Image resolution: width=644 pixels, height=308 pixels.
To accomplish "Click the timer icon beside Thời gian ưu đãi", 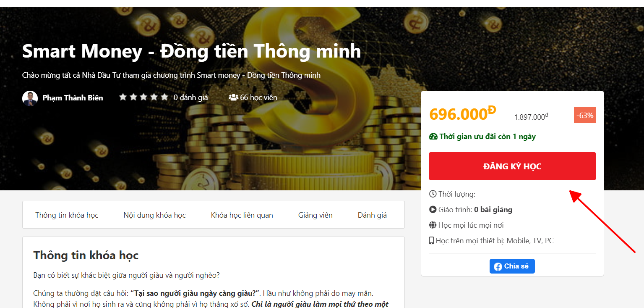I will point(433,137).
